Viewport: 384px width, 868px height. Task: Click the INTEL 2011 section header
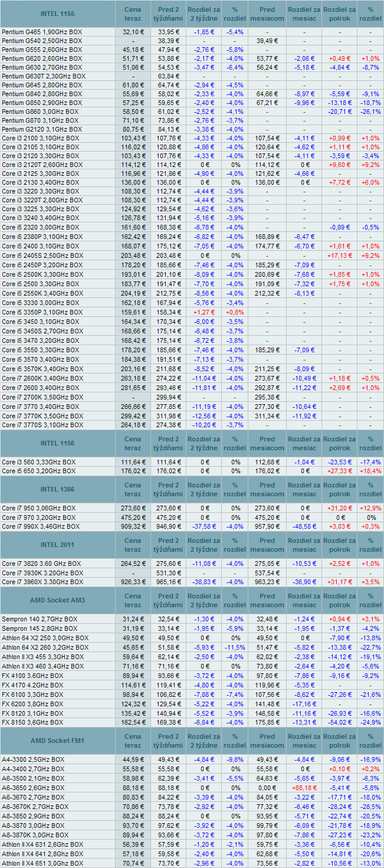coord(58,545)
